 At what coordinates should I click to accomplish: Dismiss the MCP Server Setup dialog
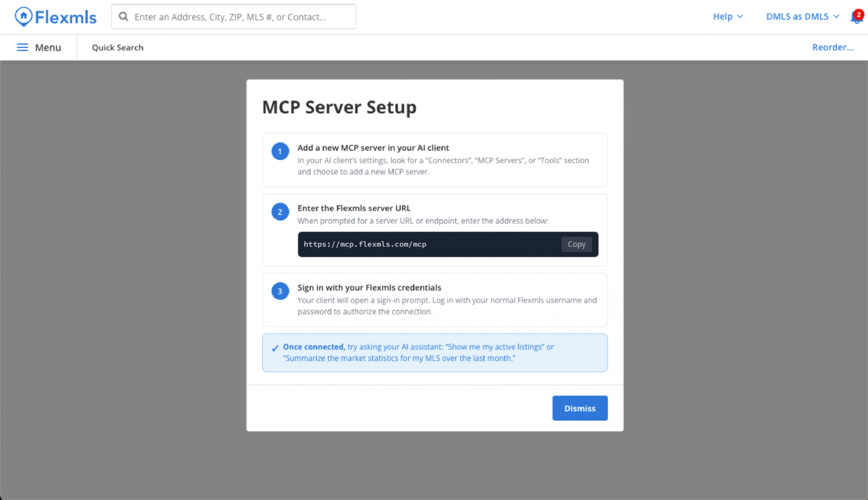click(580, 408)
